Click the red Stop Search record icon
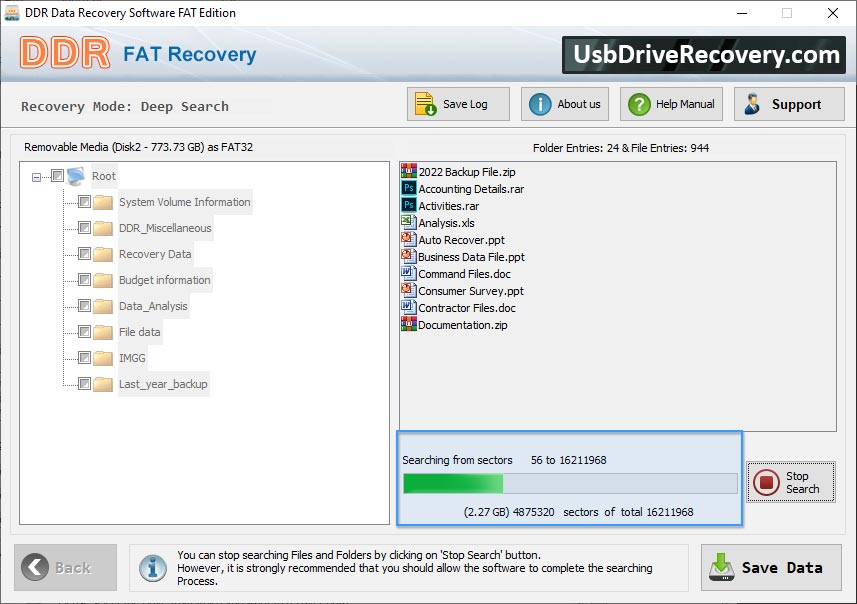857x604 pixels. click(766, 483)
